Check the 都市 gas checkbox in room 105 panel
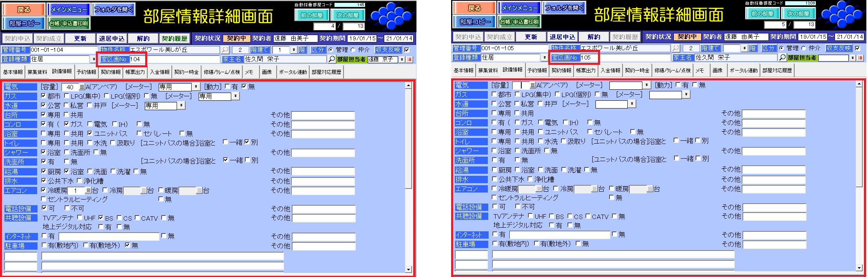 pyautogui.click(x=494, y=94)
